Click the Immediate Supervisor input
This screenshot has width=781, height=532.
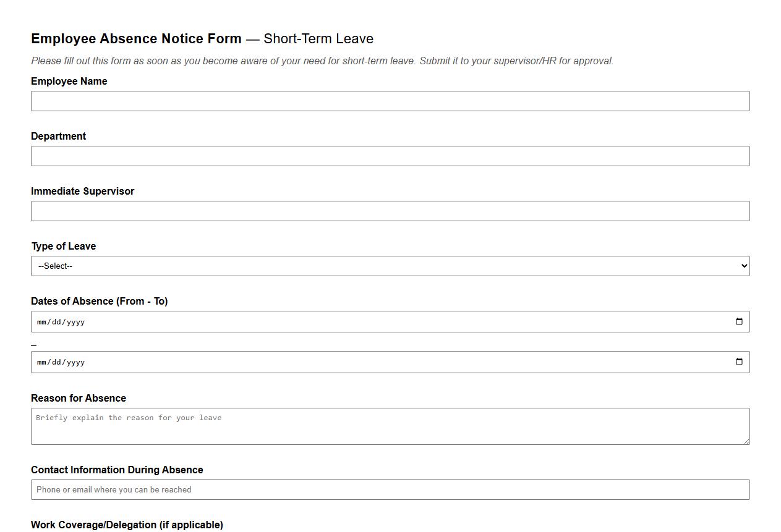coord(390,211)
